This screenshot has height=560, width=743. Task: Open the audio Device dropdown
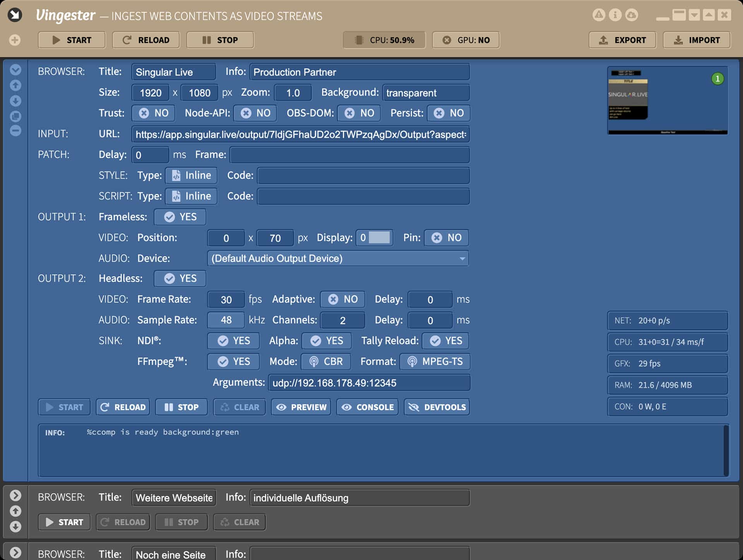338,258
